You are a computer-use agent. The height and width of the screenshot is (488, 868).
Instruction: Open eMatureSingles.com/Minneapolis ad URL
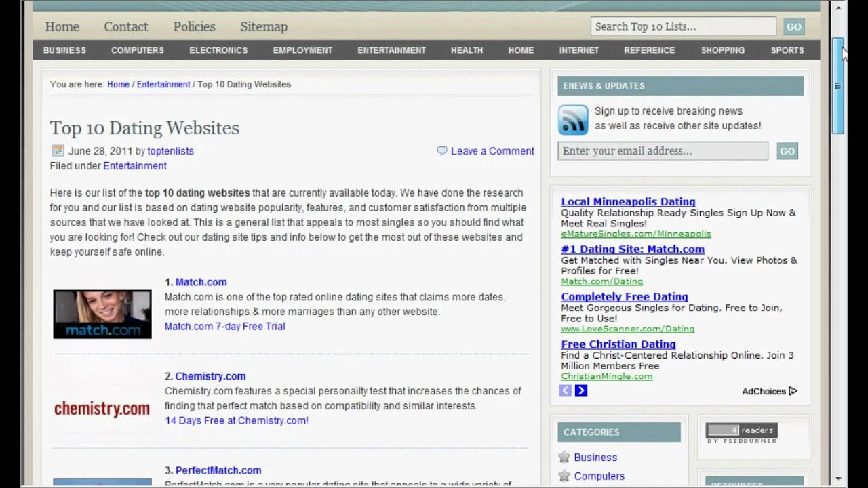pyautogui.click(x=636, y=234)
